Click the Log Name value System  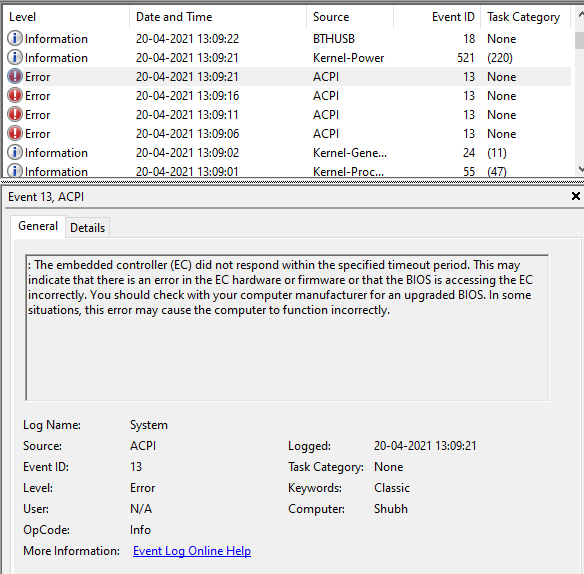point(149,425)
